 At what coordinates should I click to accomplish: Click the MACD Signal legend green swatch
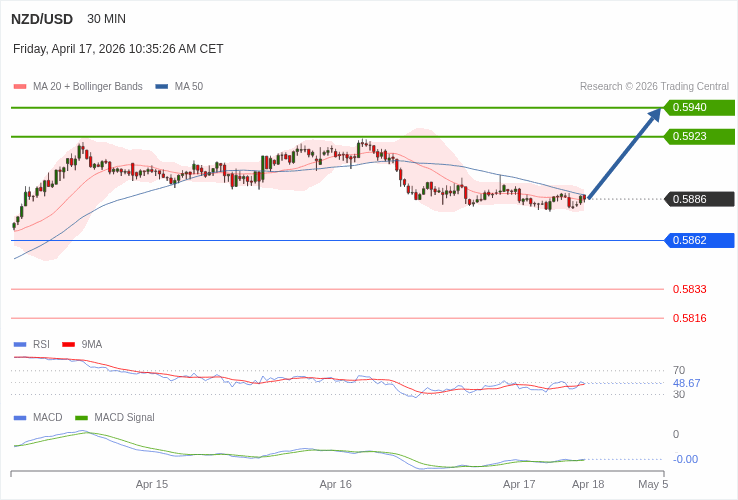(81, 418)
